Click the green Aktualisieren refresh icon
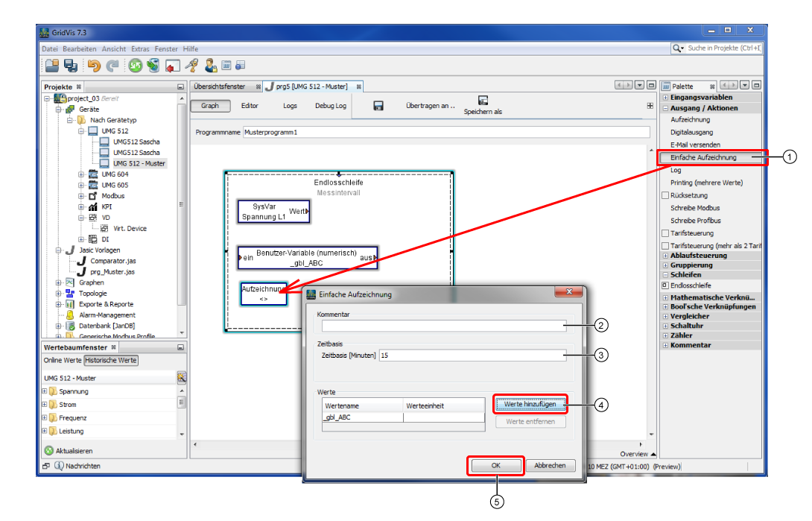This screenshot has height=521, width=812. point(49,451)
